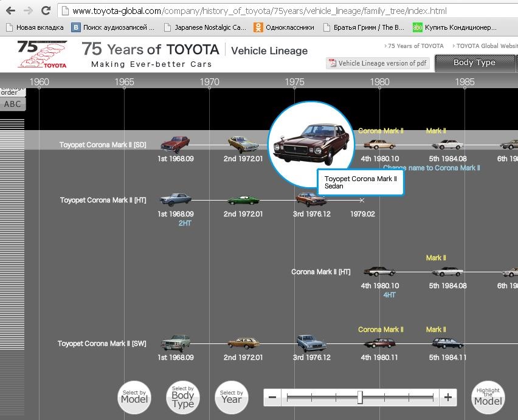518x420 pixels.
Task: Open the Новая вкладка bookmark
Action: tap(35, 27)
